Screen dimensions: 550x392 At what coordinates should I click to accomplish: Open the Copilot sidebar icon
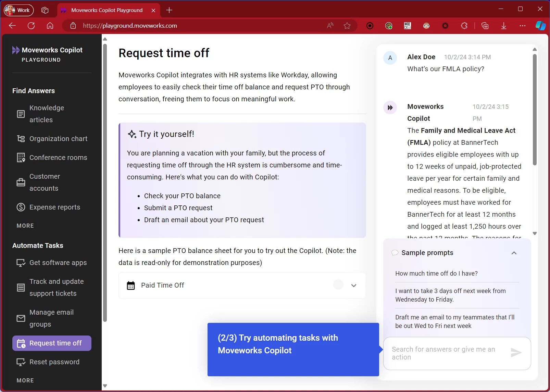pyautogui.click(x=540, y=26)
